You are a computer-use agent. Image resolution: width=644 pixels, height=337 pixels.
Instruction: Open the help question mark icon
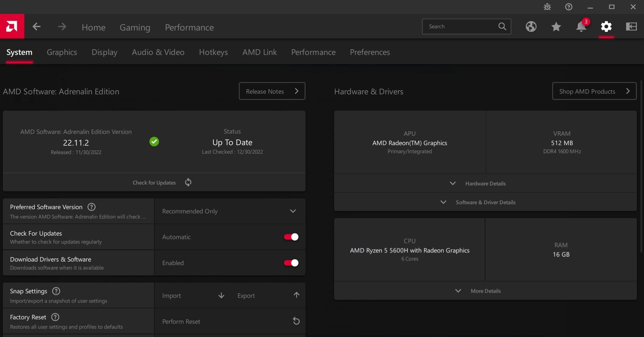pyautogui.click(x=569, y=7)
